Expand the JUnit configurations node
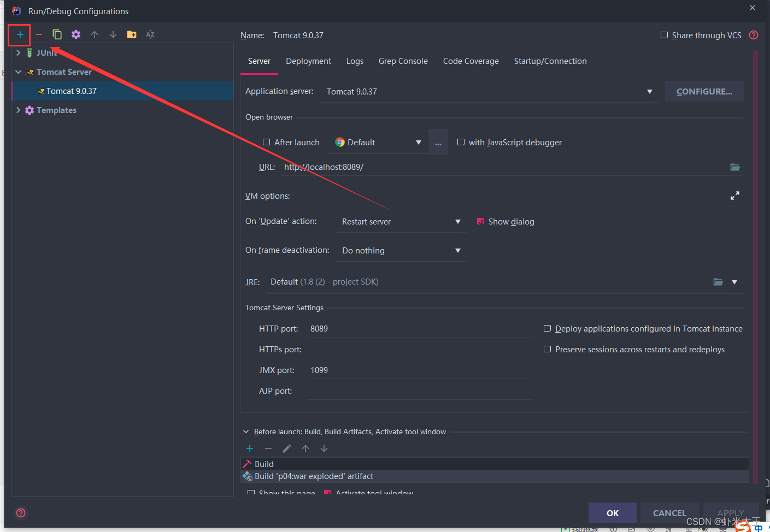The image size is (770, 532). [x=18, y=52]
